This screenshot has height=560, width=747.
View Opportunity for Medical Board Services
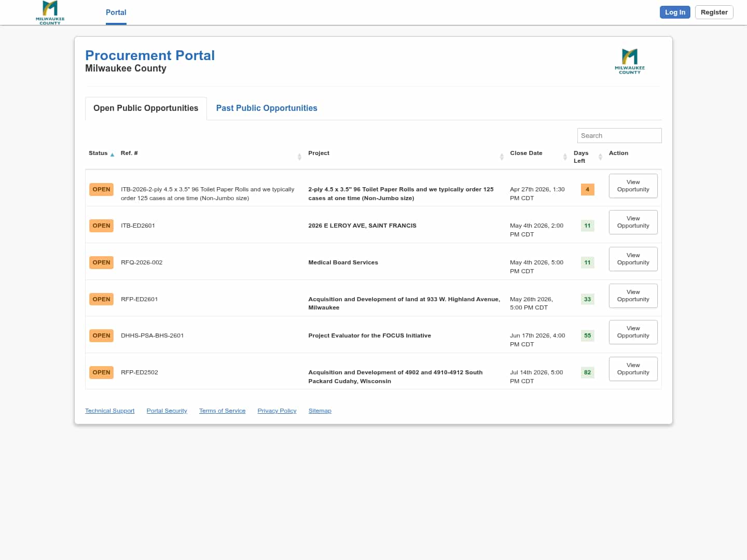pos(633,259)
